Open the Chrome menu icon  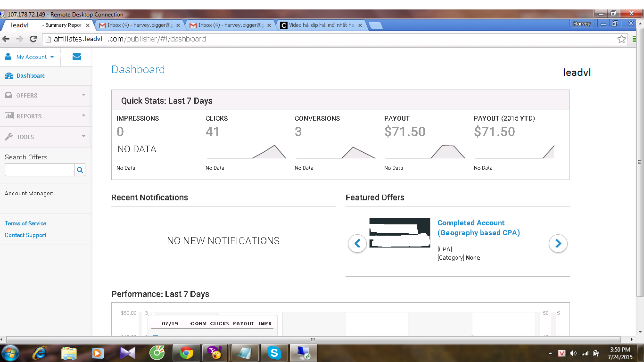(635, 39)
